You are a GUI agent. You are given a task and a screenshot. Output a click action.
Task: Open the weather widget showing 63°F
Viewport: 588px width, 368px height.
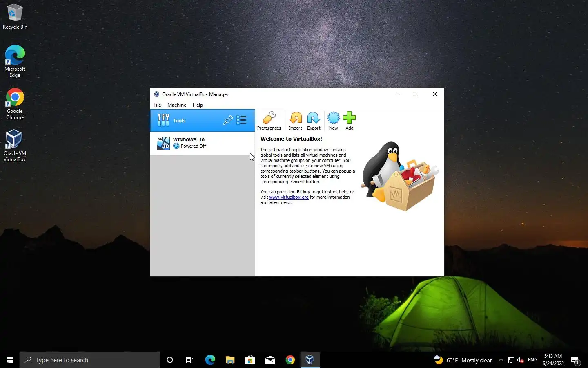pyautogui.click(x=463, y=360)
